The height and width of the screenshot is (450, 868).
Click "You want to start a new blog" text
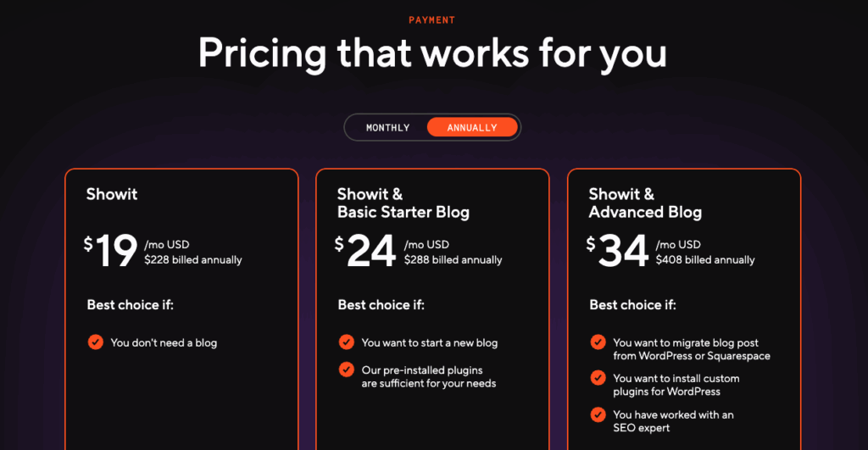pyautogui.click(x=430, y=343)
